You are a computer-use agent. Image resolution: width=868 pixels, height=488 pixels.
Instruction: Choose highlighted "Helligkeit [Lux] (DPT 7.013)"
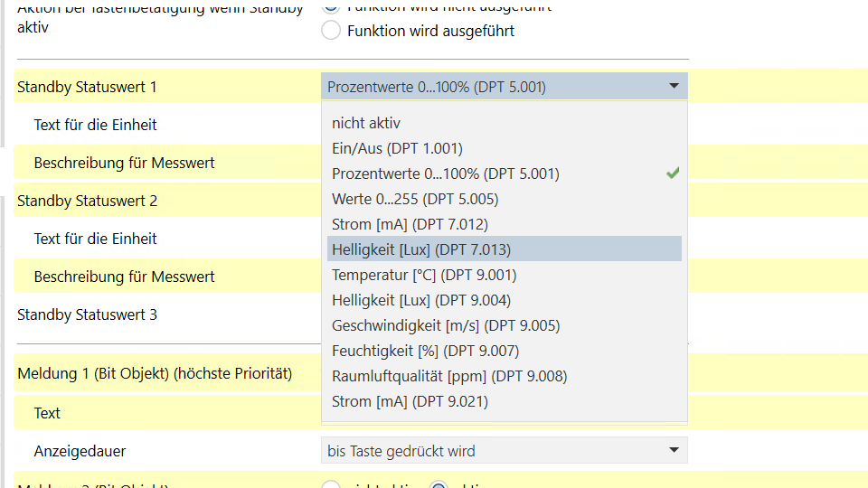click(x=421, y=249)
